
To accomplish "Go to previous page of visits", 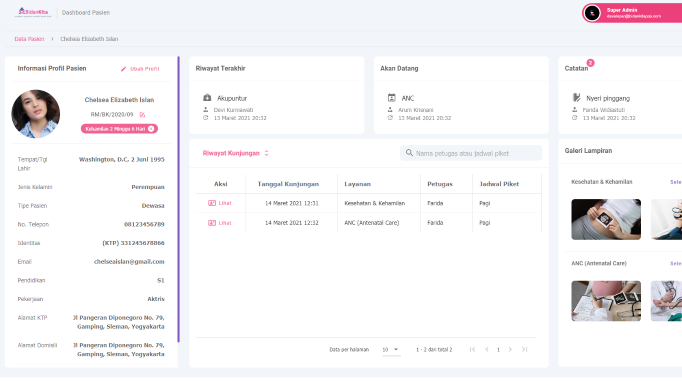I will (x=487, y=350).
